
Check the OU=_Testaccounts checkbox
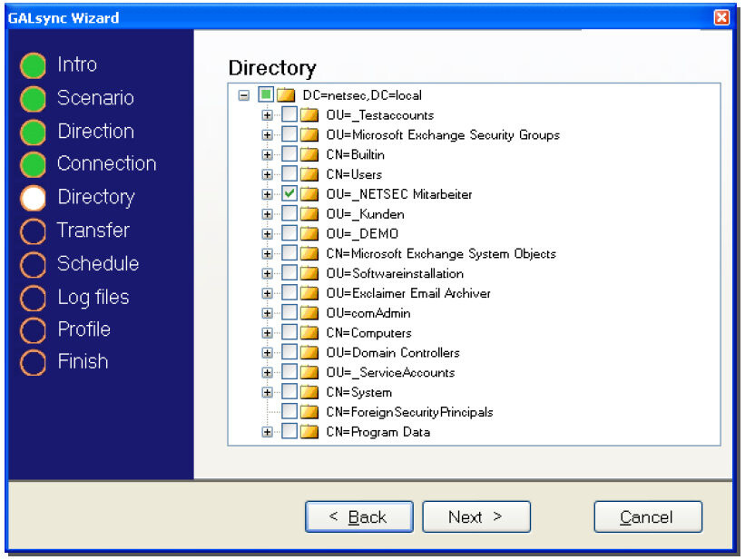tap(289, 114)
